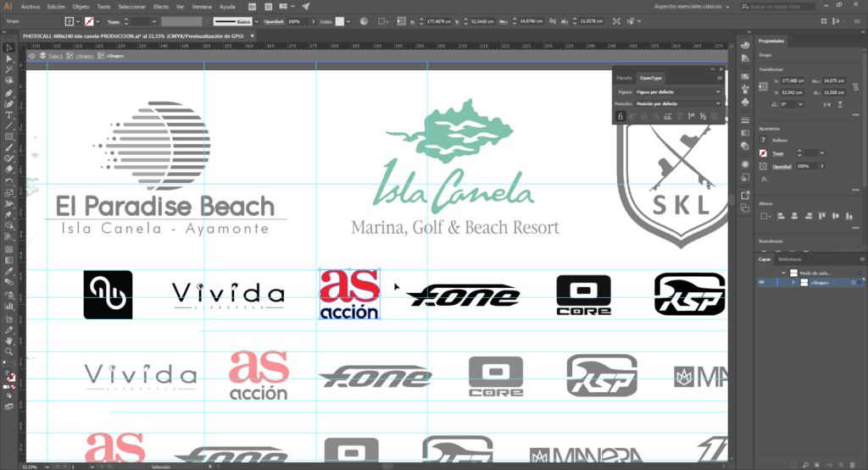This screenshot has height=470, width=868.
Task: Select the Rectangle tool
Action: tap(8, 136)
